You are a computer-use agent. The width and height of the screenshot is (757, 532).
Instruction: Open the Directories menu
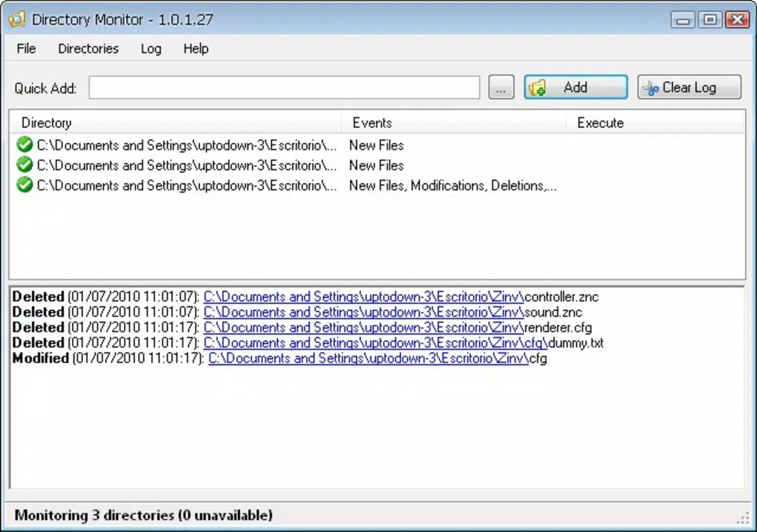click(x=88, y=49)
